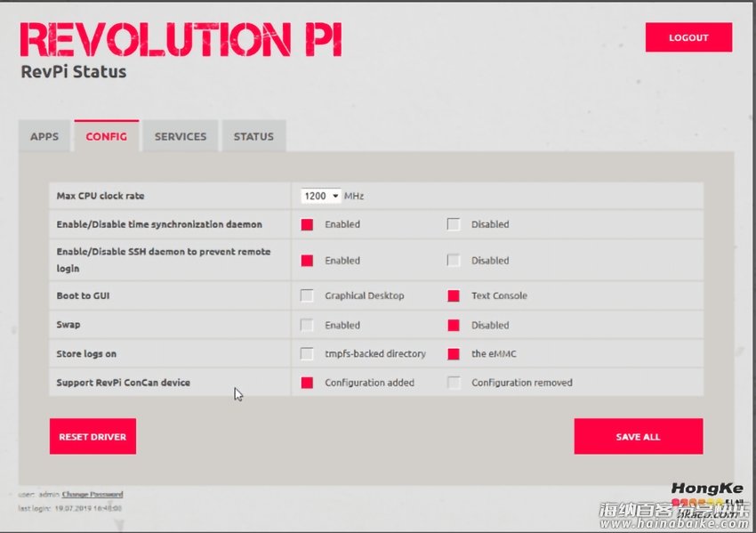The height and width of the screenshot is (533, 756).
Task: Disable the time synchronization daemon
Action: pos(454,224)
